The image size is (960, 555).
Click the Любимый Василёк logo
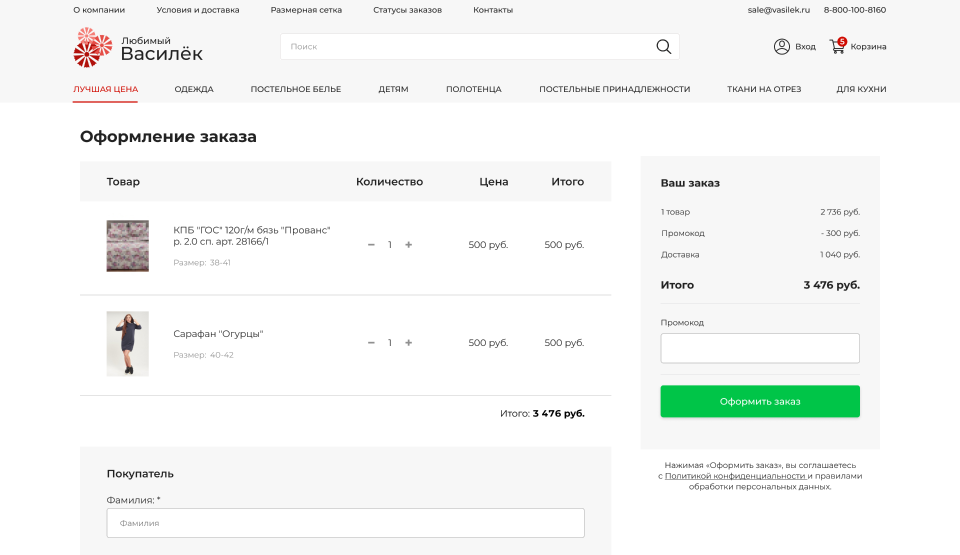coord(138,48)
